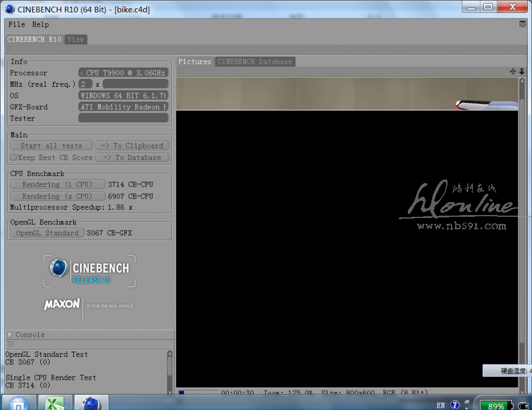Click the grip handle above Info panel
The image size is (532, 410).
coord(11,50)
